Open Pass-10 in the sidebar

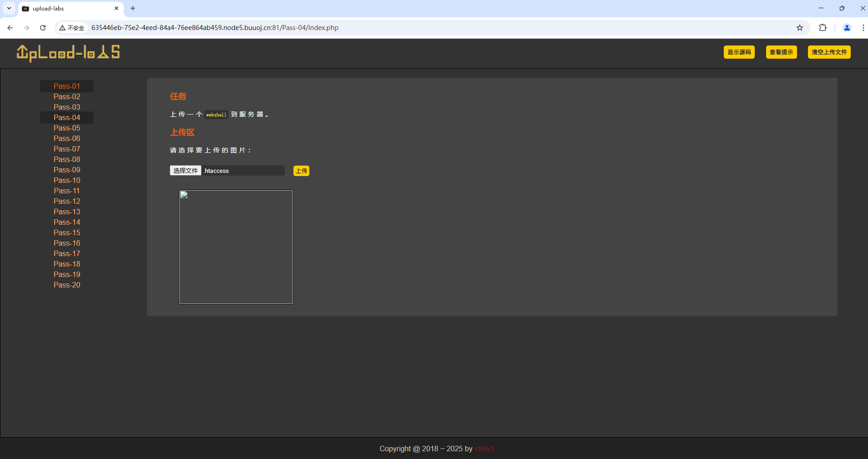coord(67,180)
